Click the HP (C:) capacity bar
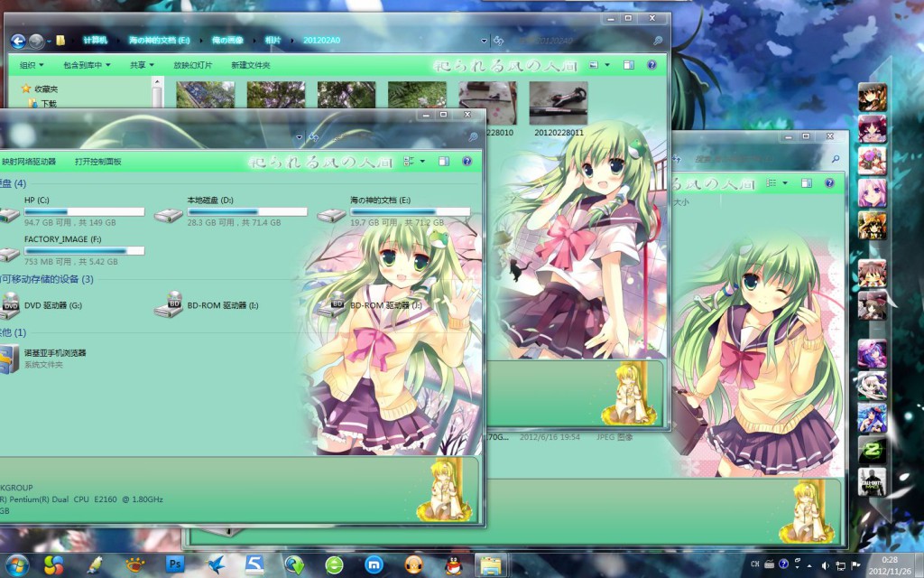924x578 pixels. [x=84, y=211]
